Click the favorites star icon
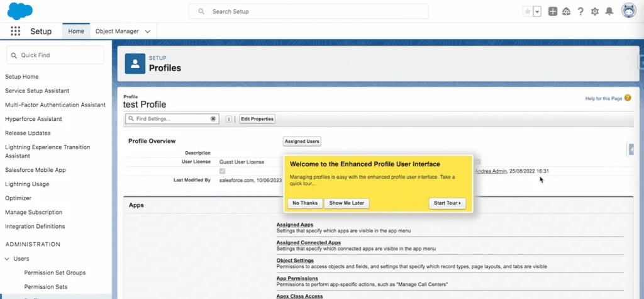Viewport: 644px width, 299px height. [x=528, y=11]
